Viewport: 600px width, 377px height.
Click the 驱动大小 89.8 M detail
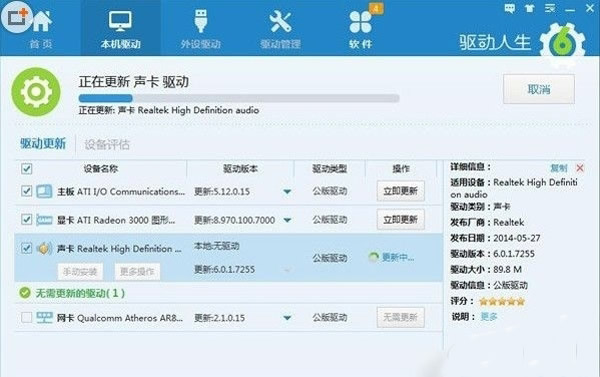pyautogui.click(x=486, y=269)
